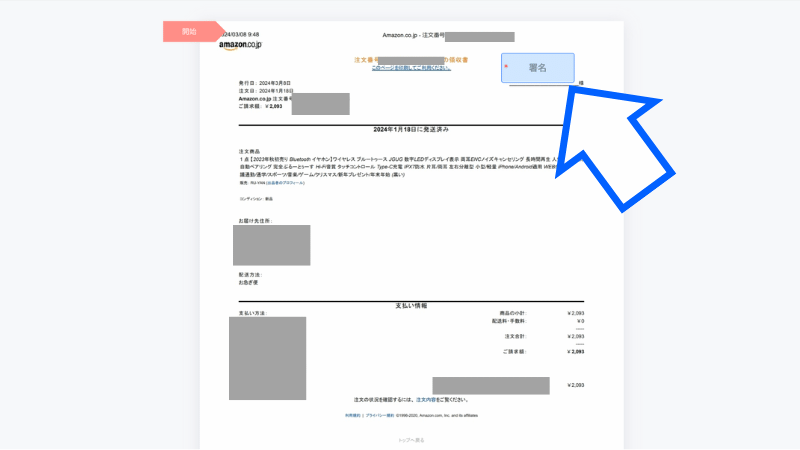The height and width of the screenshot is (450, 800).
Task: Click the 支払い方法 payment method label
Action: pos(253,313)
